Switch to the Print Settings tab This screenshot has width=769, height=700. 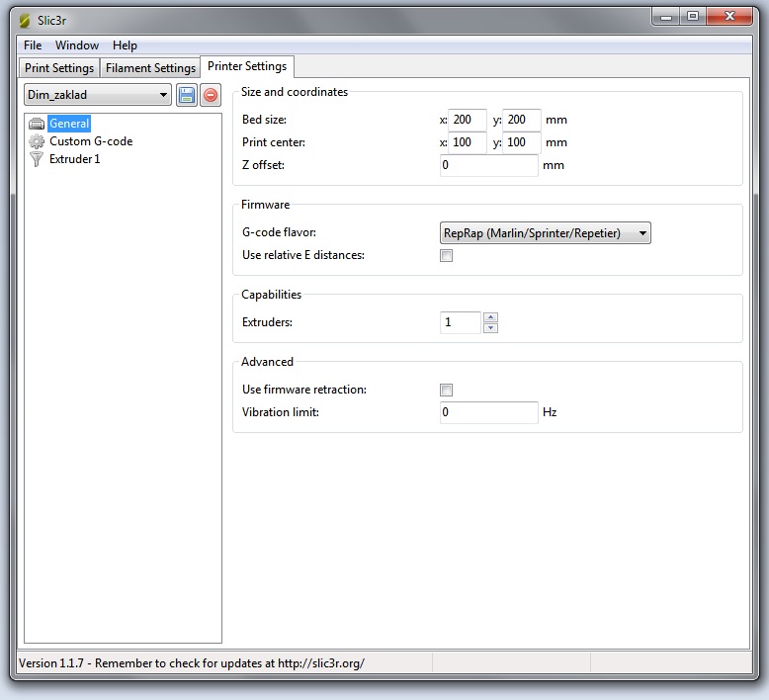click(x=59, y=67)
